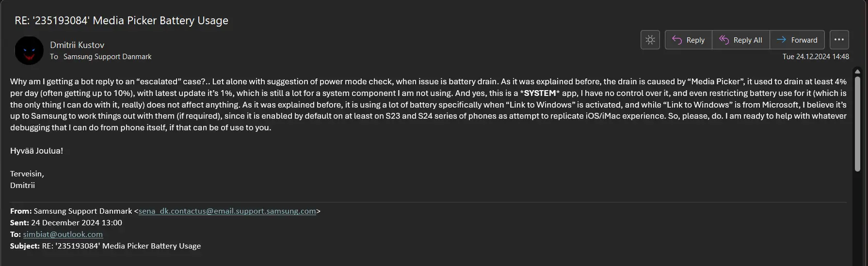Click the Reply button
This screenshot has width=868, height=266.
689,40
